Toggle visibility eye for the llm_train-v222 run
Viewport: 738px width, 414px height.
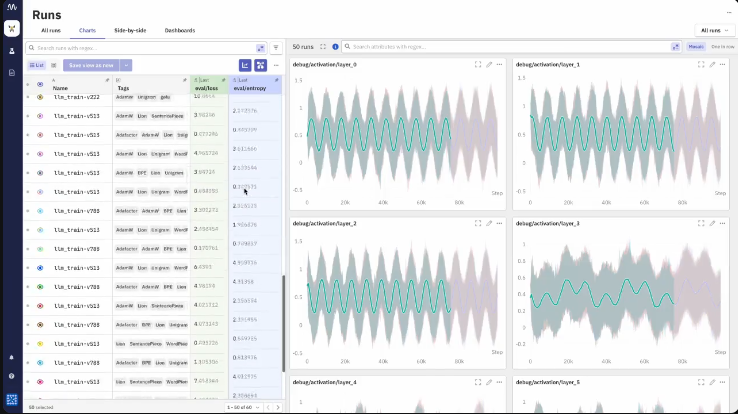40,97
